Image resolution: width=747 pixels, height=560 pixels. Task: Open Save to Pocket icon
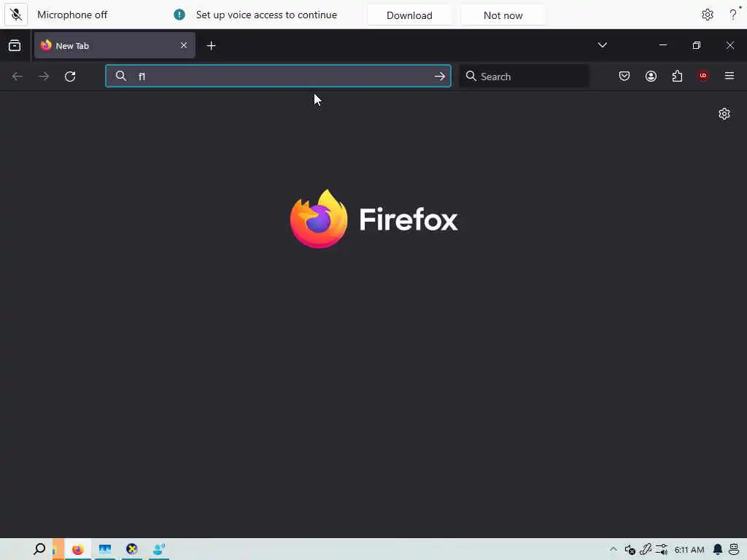click(624, 76)
